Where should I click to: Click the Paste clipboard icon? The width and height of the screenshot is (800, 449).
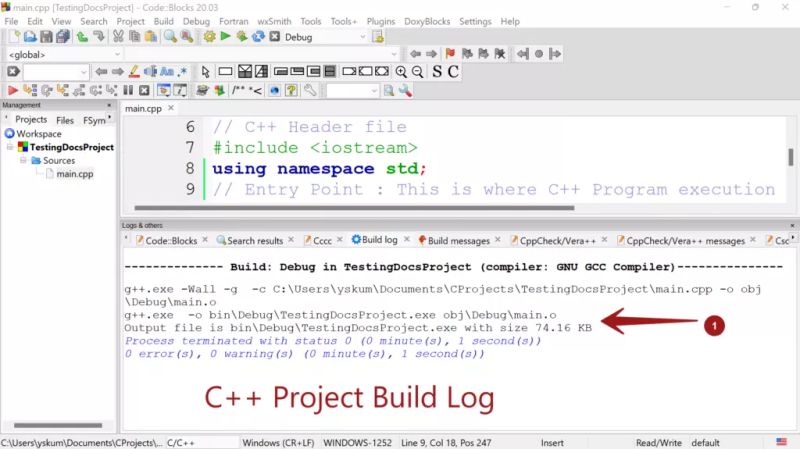tap(151, 37)
